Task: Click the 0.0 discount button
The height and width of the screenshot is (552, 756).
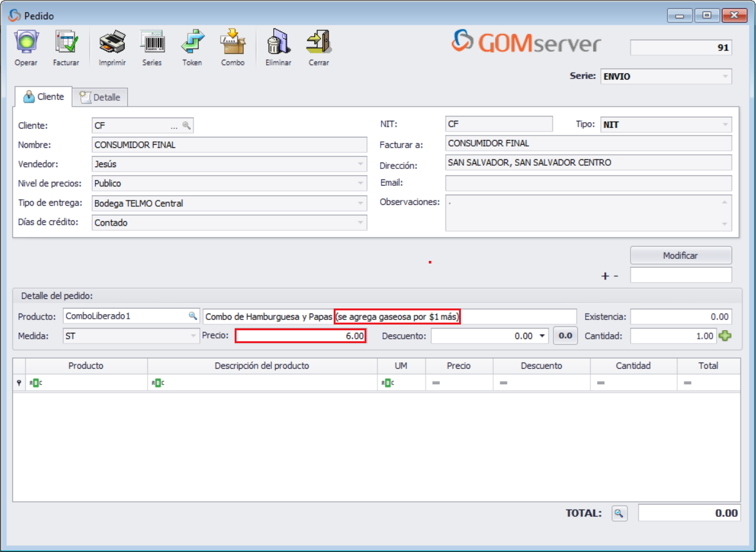Action: (565, 335)
